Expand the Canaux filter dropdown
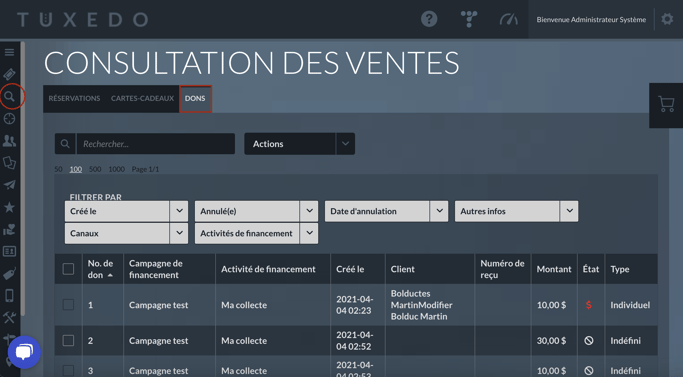Screen dimensions: 683x377 pyautogui.click(x=126, y=233)
